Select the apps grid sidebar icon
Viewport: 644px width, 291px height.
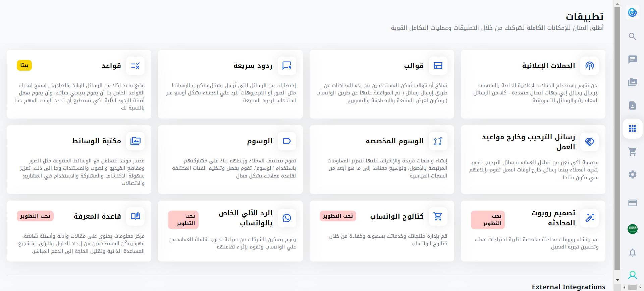[632, 129]
